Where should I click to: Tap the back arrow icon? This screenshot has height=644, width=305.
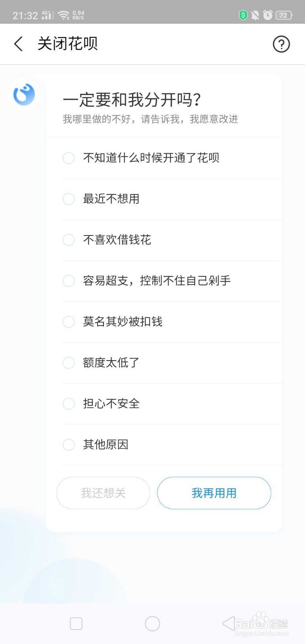18,44
